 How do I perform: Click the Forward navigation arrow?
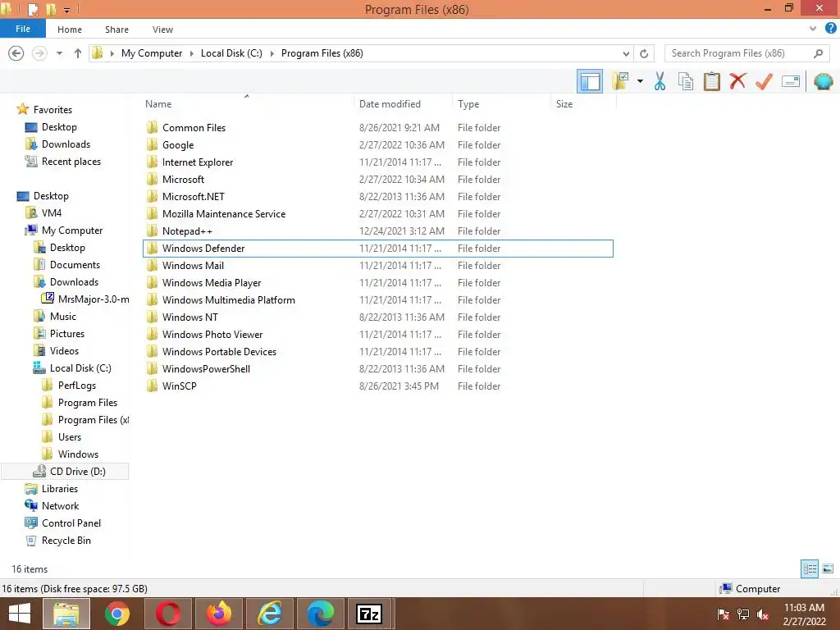point(39,53)
